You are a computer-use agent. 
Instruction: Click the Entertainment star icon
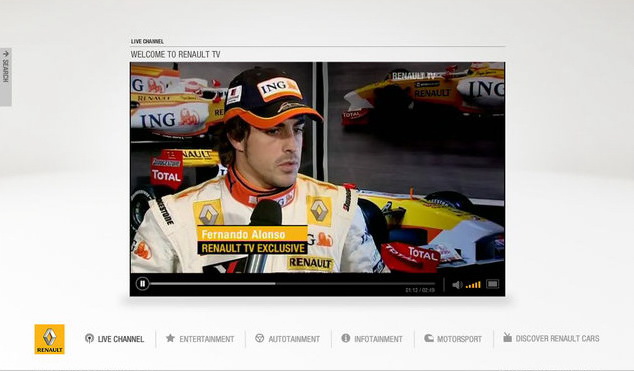[170, 338]
